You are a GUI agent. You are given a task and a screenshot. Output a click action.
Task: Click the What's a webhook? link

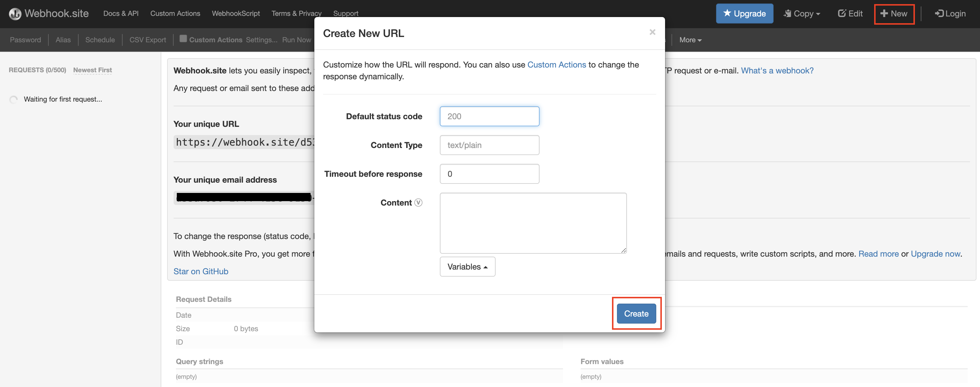click(x=777, y=70)
